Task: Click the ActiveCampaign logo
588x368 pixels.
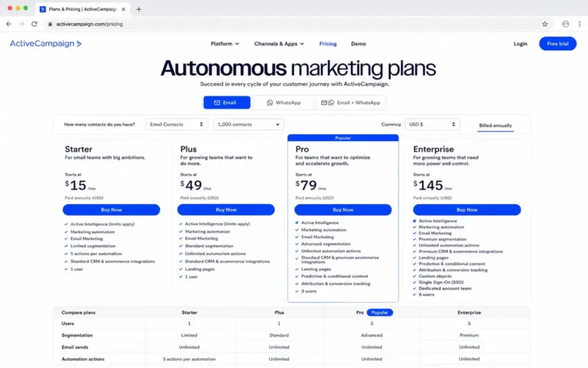Action: [45, 44]
